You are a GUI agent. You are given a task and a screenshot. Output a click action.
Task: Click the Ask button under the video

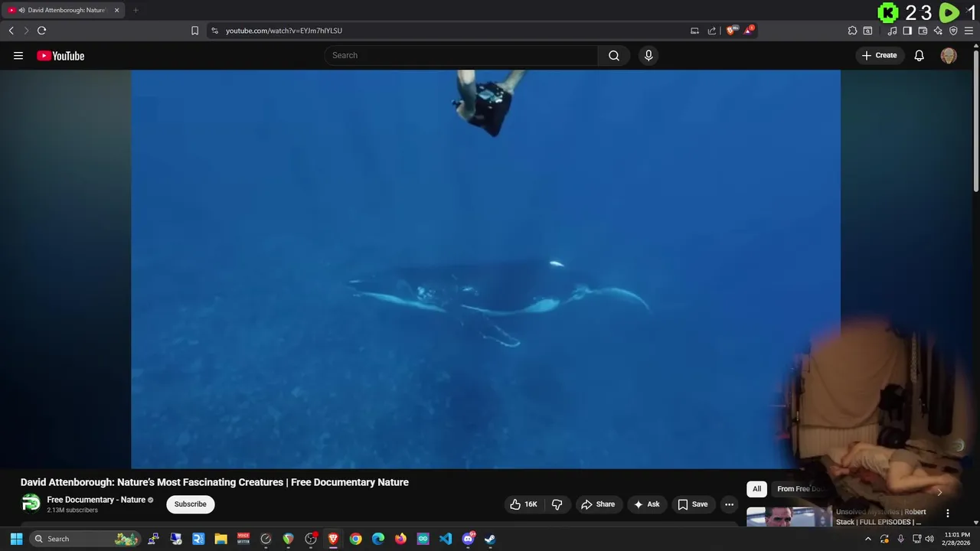[647, 504]
